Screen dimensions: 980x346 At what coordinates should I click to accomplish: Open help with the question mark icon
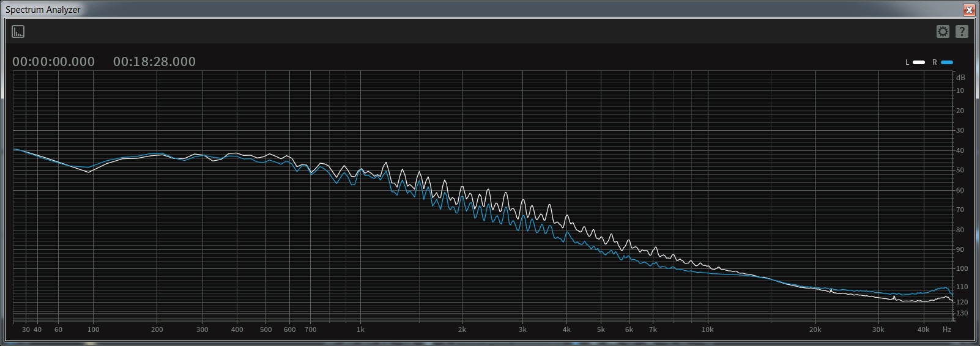click(962, 32)
